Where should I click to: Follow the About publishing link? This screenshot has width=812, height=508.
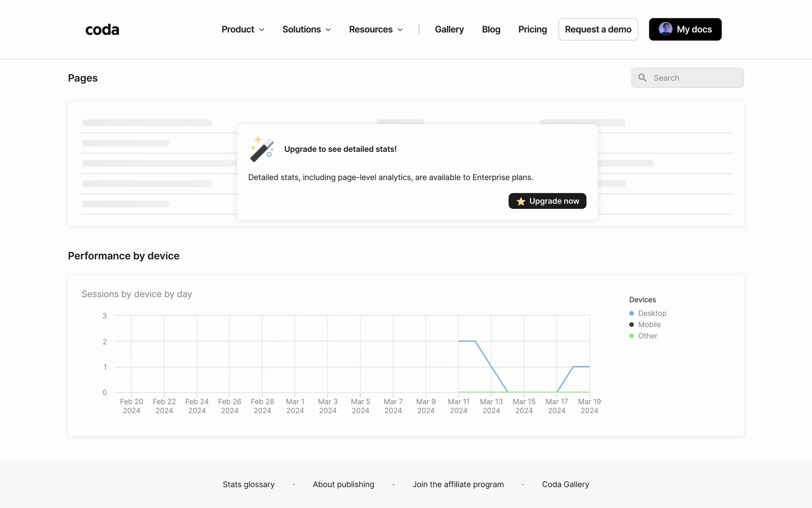343,484
